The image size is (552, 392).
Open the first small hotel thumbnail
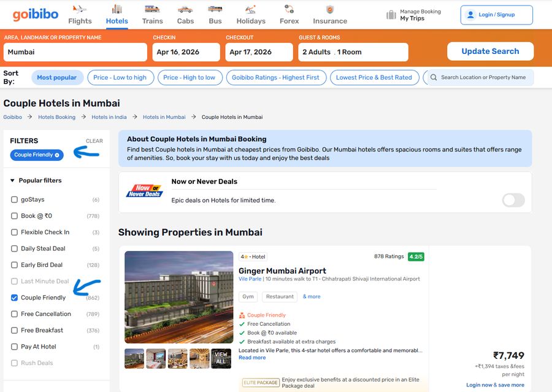(134, 358)
